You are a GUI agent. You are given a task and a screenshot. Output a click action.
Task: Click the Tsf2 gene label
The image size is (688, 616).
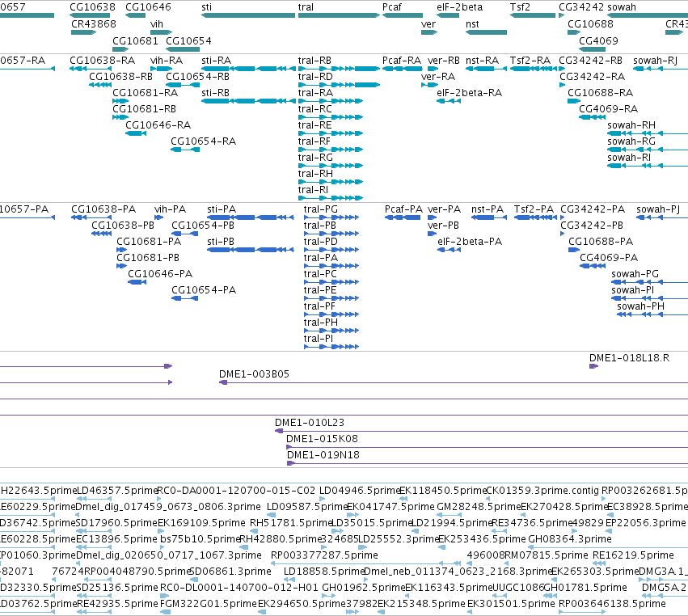[520, 7]
